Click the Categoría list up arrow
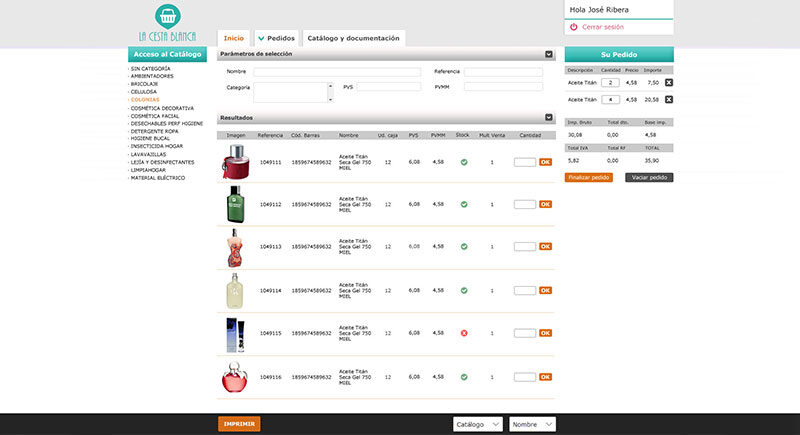Image resolution: width=800 pixels, height=435 pixels. (x=330, y=86)
